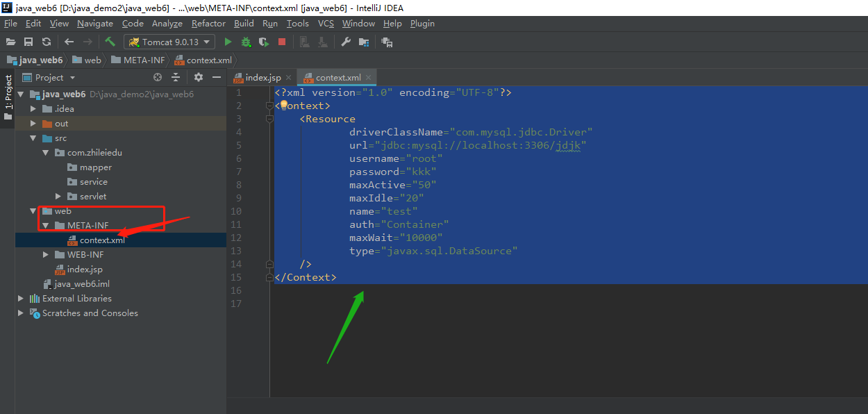Open the Build menu
Screen dimensions: 868x414
(244, 23)
